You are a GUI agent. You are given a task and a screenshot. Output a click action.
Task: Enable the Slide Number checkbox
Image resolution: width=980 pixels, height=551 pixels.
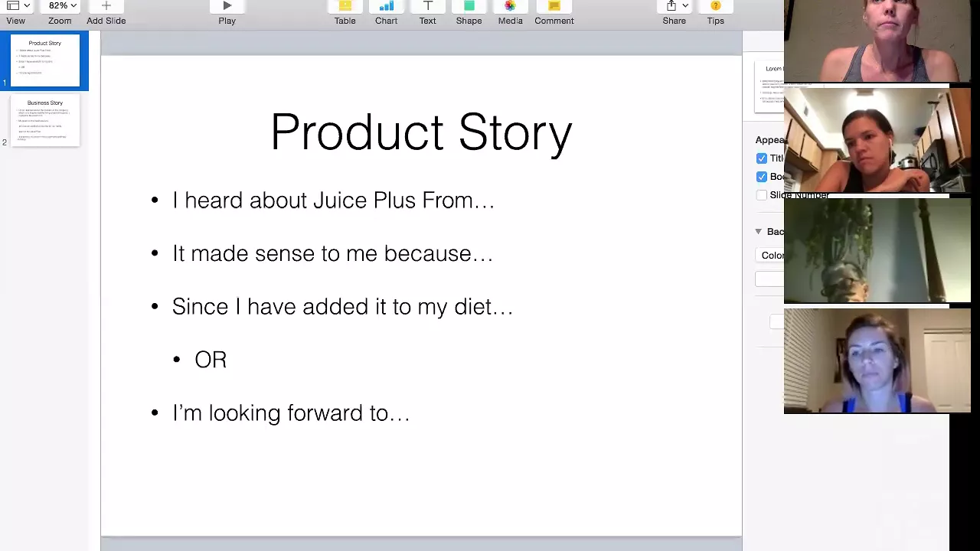[761, 195]
